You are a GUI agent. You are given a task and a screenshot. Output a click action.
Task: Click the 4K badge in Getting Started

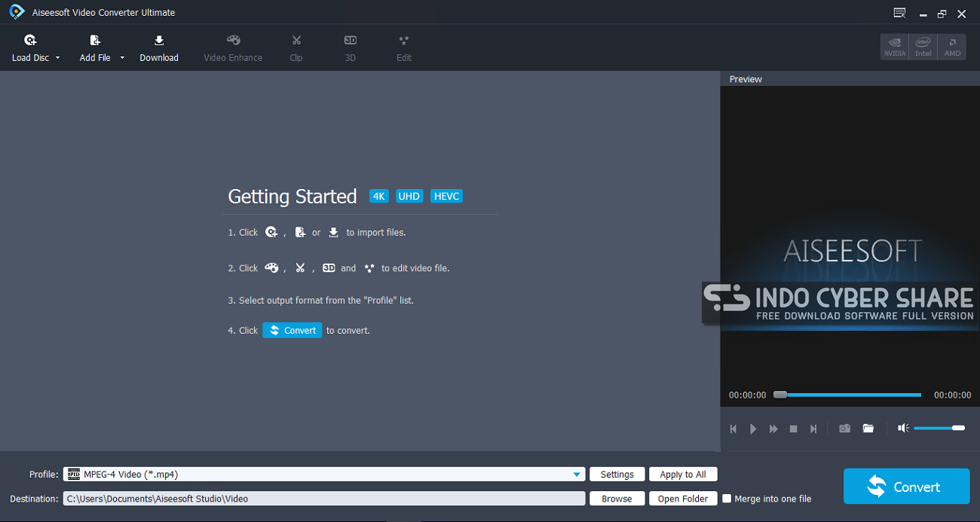pos(379,197)
